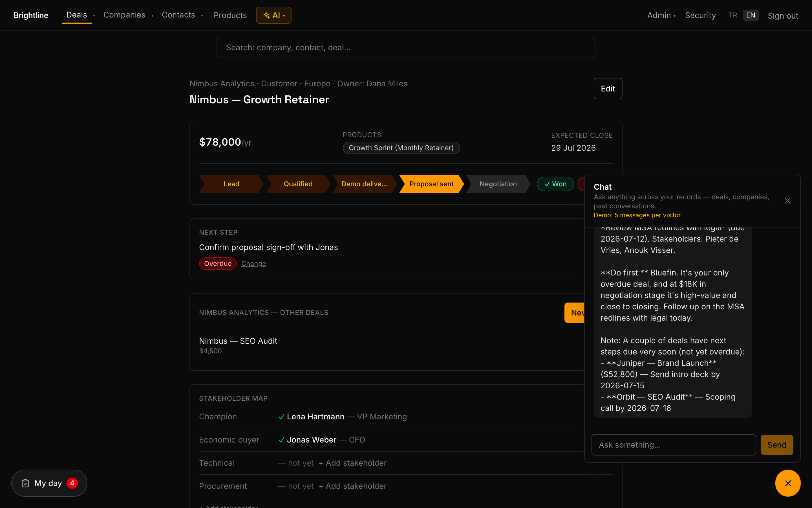Set pipeline stage to Qualified
This screenshot has width=812, height=508.
[298, 184]
